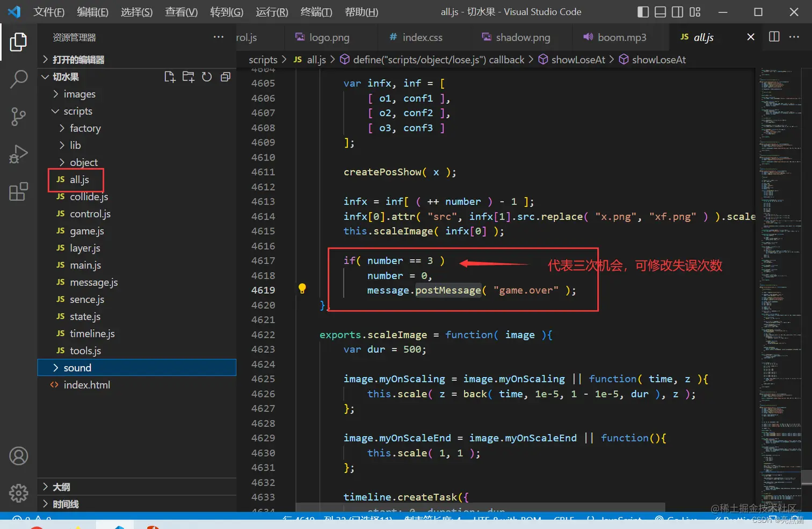Switch to the boom.mp3 tab
Viewport: 812px width, 529px height.
[x=622, y=37]
